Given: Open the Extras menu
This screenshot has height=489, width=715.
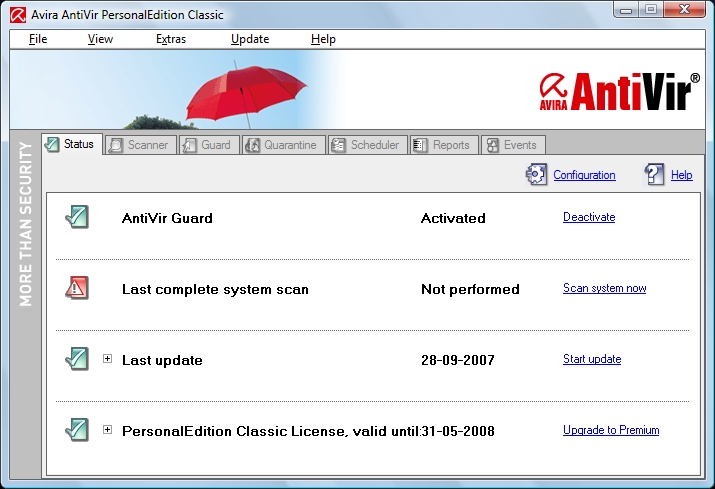Looking at the screenshot, I should coord(171,39).
